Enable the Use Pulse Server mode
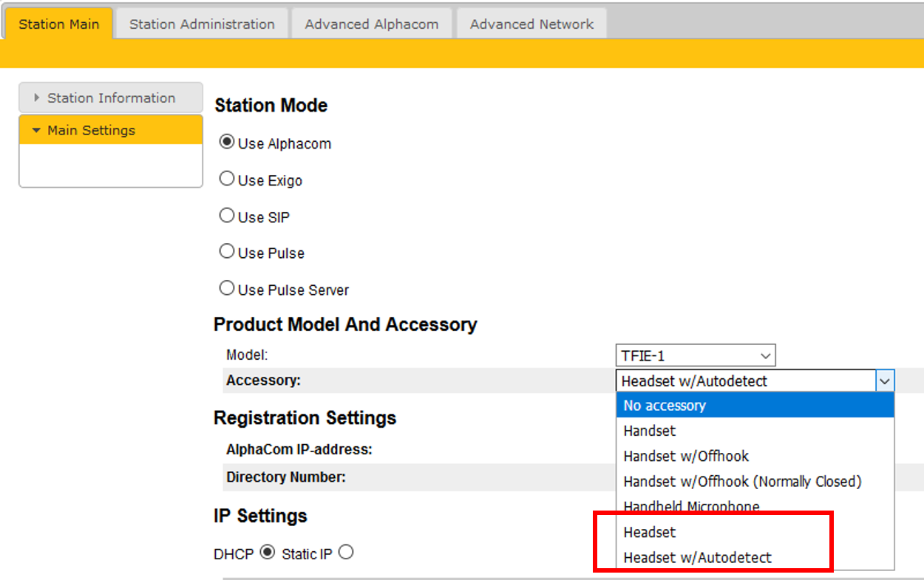The height and width of the screenshot is (580, 924). (227, 289)
